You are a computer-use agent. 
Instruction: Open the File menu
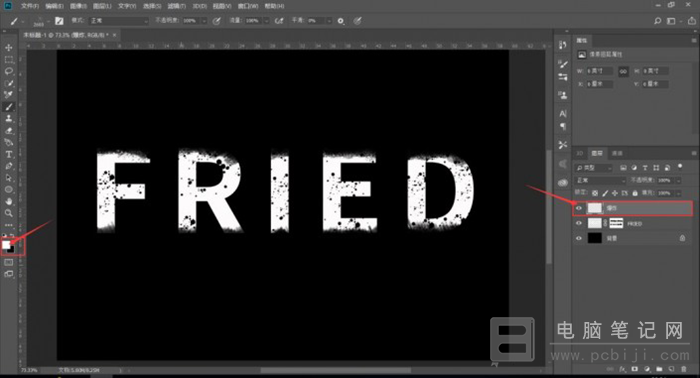30,6
